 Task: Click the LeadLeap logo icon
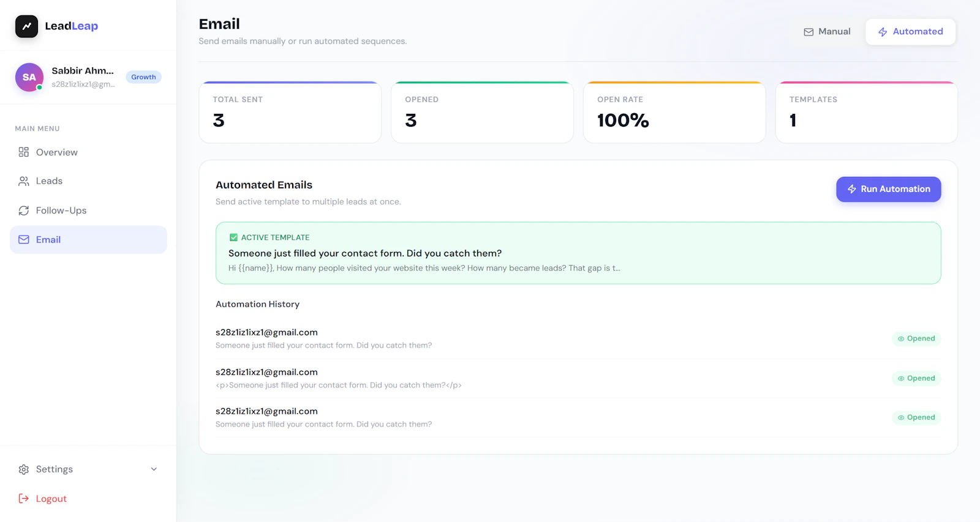click(26, 26)
